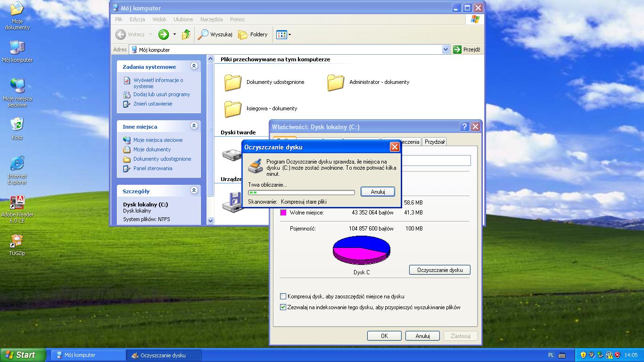The height and width of the screenshot is (362, 644).
Task: Open the Start menu
Action: coord(23,355)
